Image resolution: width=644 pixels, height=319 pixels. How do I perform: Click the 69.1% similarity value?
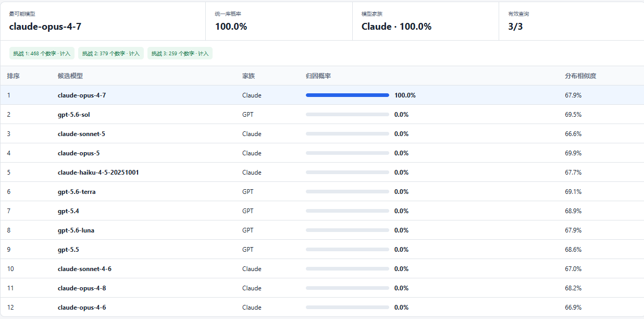coord(573,192)
